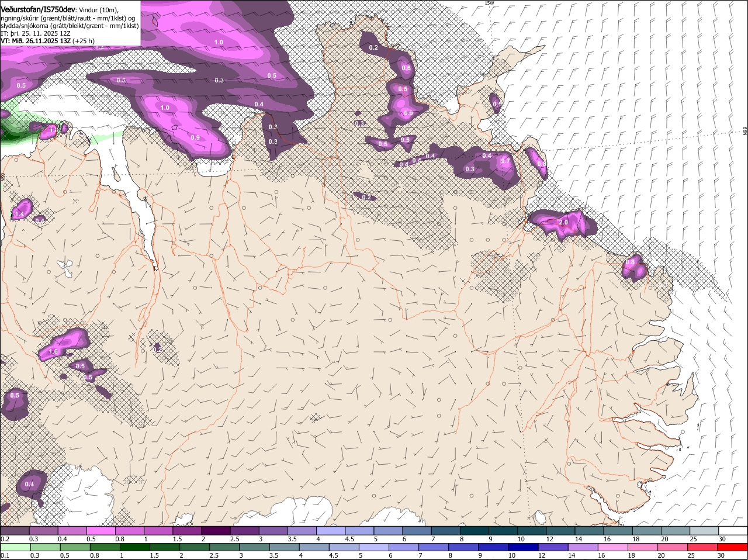The height and width of the screenshot is (560, 748).
Task: Click the '0.6' snowfall value on the map
Action: (x=406, y=68)
